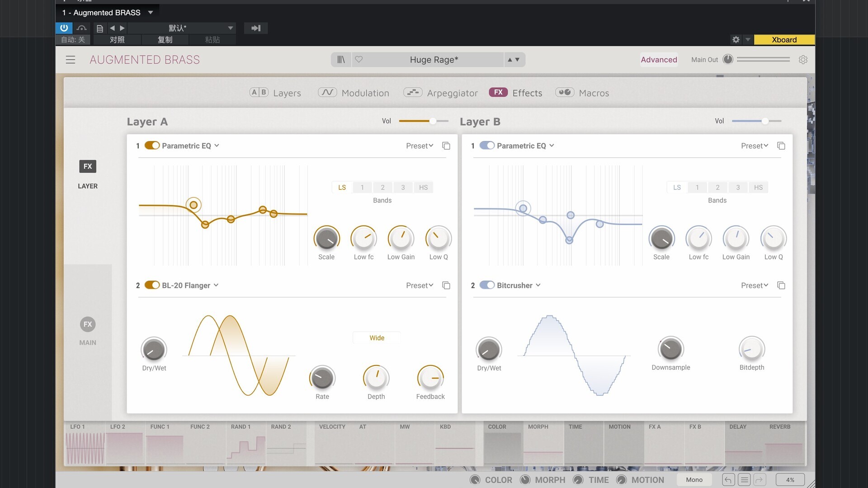Viewport: 868px width, 488px height.
Task: Adjust Layer A Vol slider
Action: 424,121
